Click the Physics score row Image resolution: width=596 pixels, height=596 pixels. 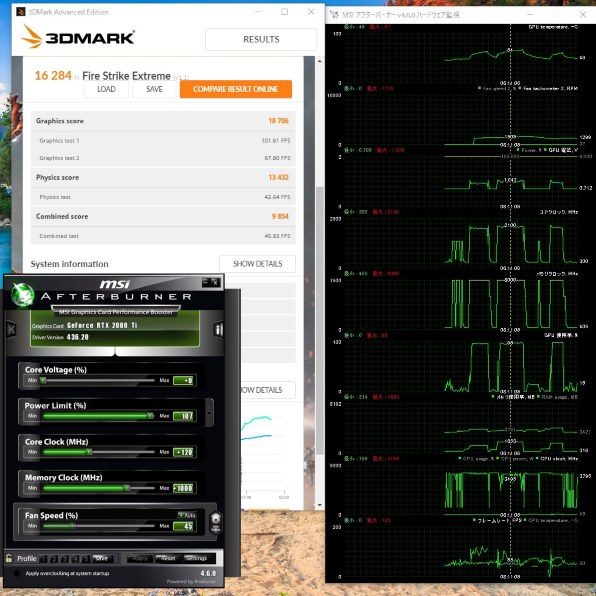point(163,178)
